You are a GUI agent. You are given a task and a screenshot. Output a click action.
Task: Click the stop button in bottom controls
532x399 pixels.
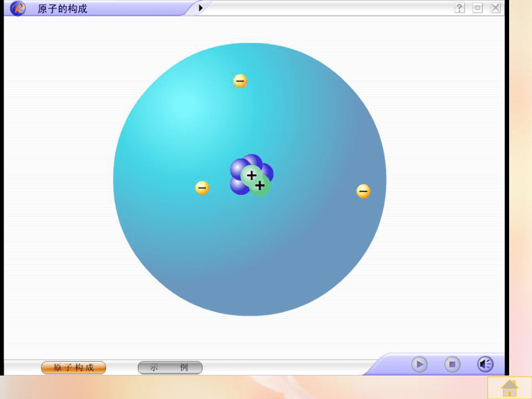point(452,365)
